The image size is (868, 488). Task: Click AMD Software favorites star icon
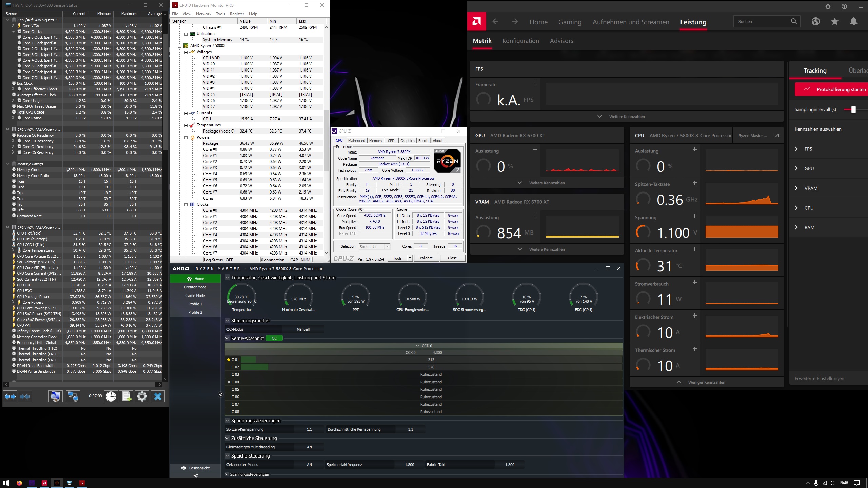834,22
